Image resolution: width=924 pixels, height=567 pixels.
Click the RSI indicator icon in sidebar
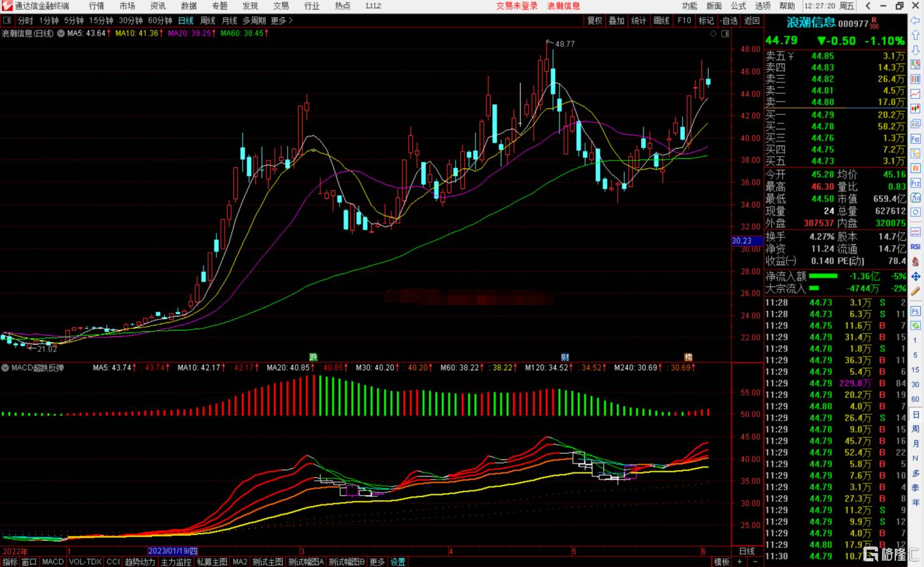916,247
